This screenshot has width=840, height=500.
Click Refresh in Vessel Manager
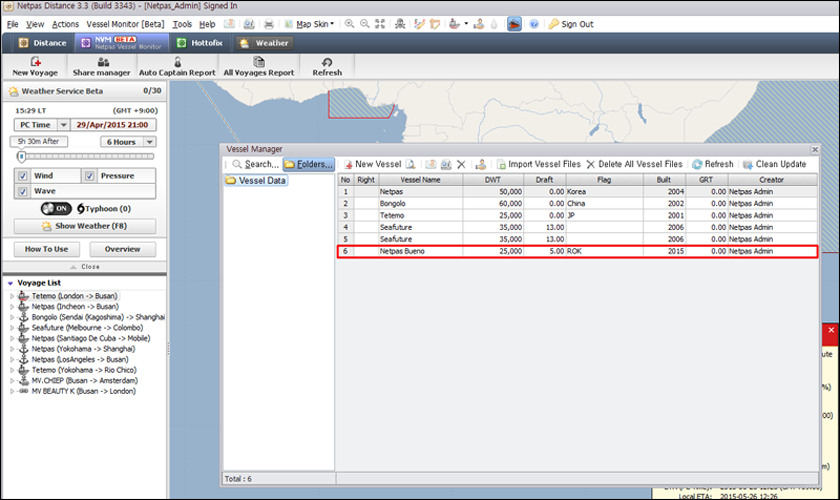click(712, 165)
